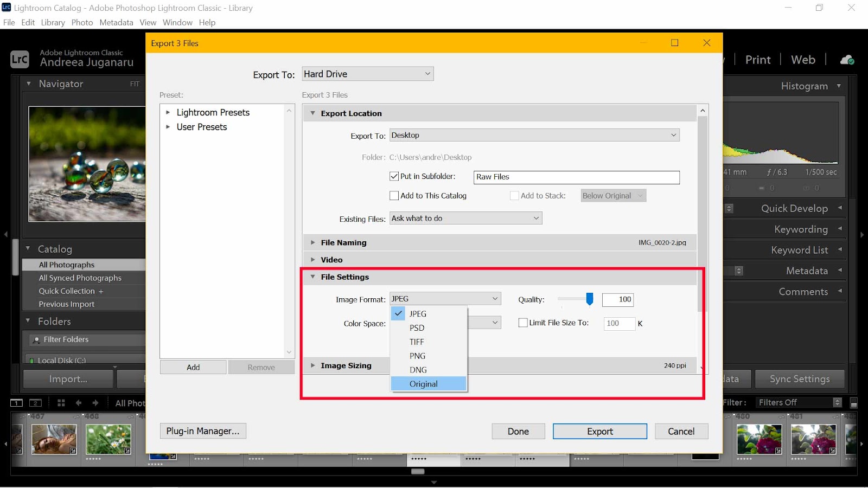Open Filters Off dropdown in filmstrip
Image resolution: width=868 pixels, height=488 pixels.
point(799,402)
